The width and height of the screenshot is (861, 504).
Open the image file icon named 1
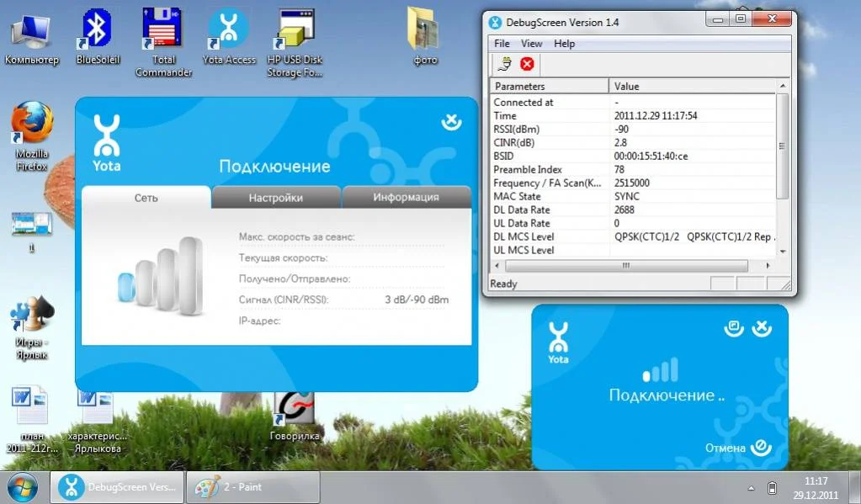[x=32, y=231]
